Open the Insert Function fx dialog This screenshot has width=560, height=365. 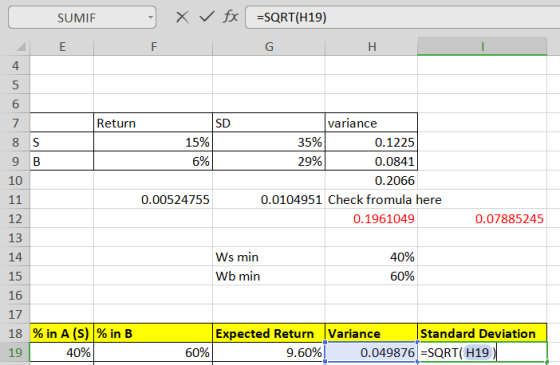pos(230,16)
